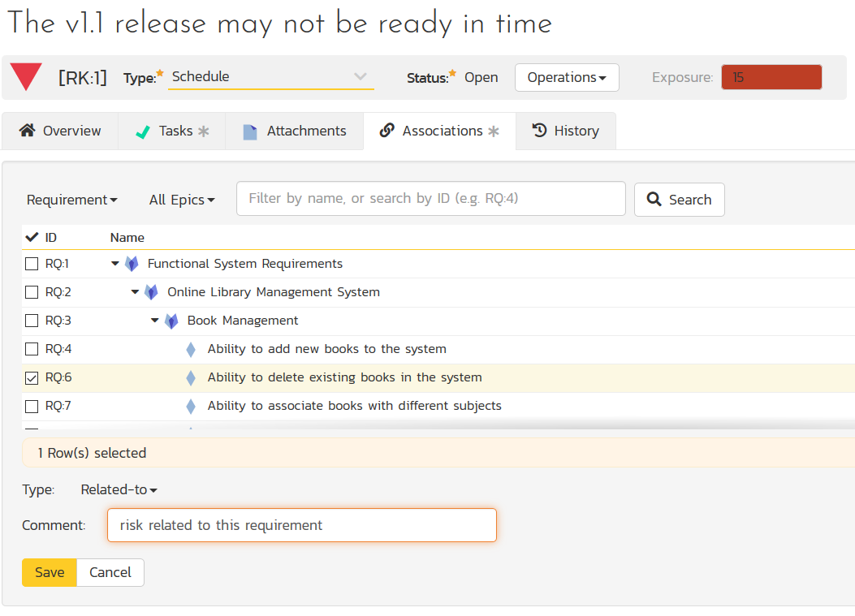Click the magnifier icon in Search button
Viewport: 855px width, 616px height.
point(653,200)
